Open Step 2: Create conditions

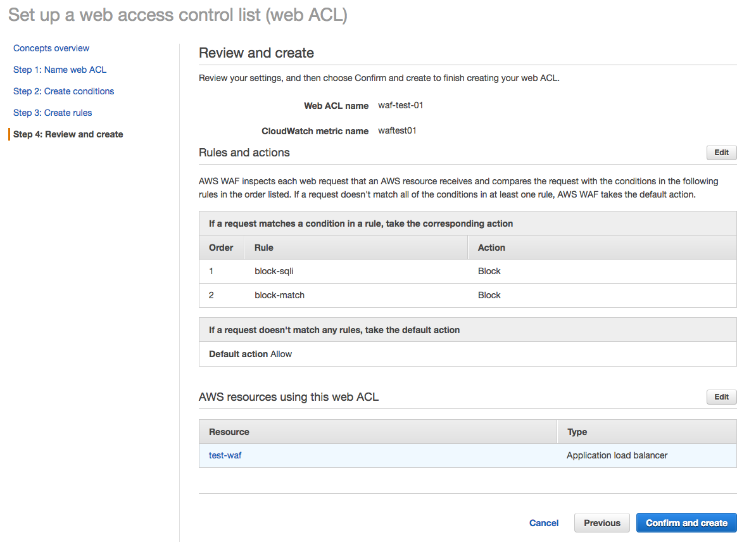pos(63,91)
